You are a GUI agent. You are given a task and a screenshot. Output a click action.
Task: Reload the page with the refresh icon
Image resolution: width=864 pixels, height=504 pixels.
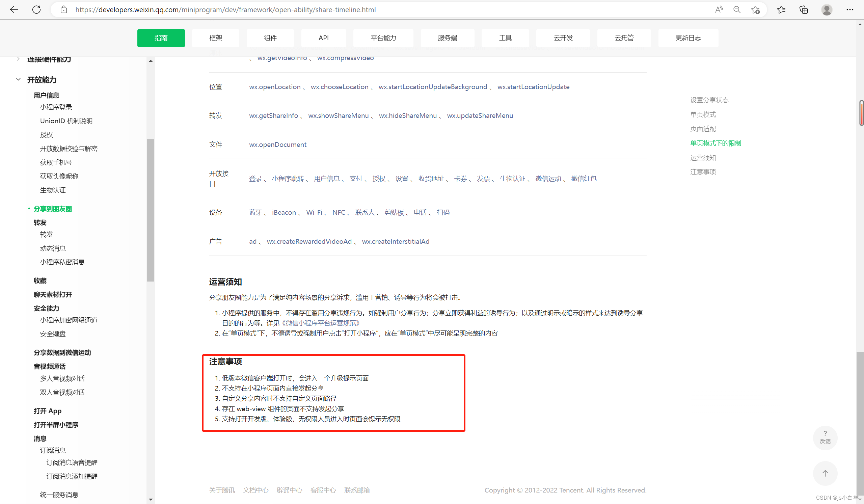[x=37, y=9]
